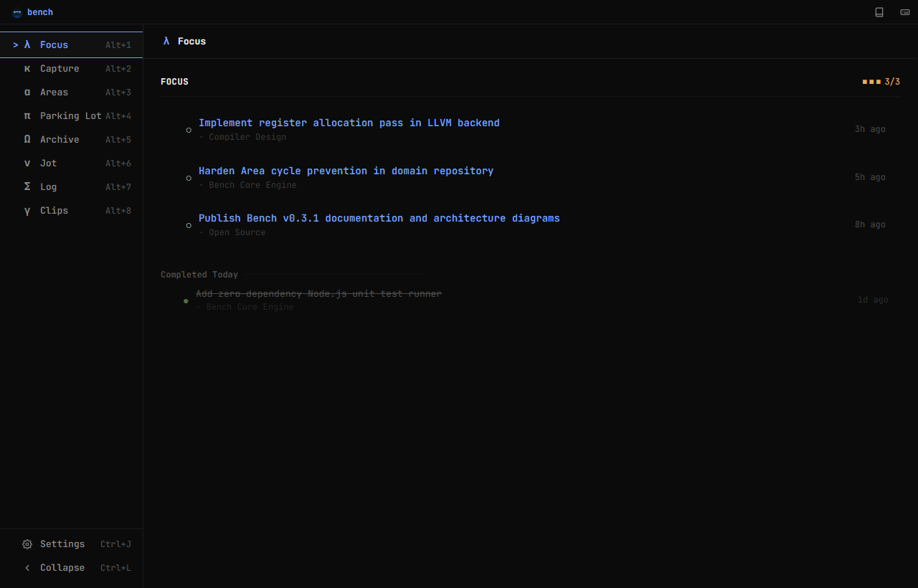Collapse the sidebar with the chevron
This screenshot has width=918, height=588.
[x=27, y=568]
